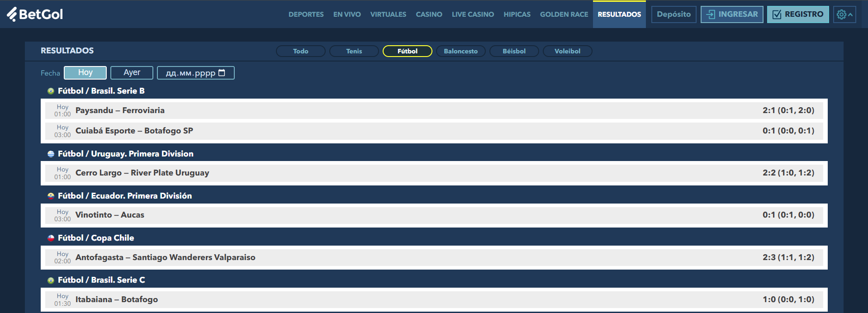Select Cuiabá Esporte – Botafogo SP match

click(434, 131)
